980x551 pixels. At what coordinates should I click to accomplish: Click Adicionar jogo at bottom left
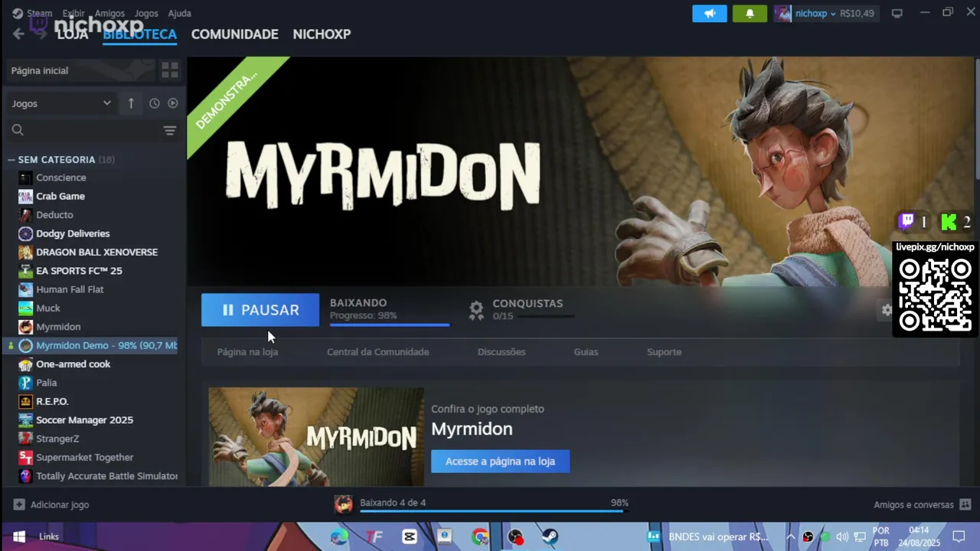tap(51, 505)
